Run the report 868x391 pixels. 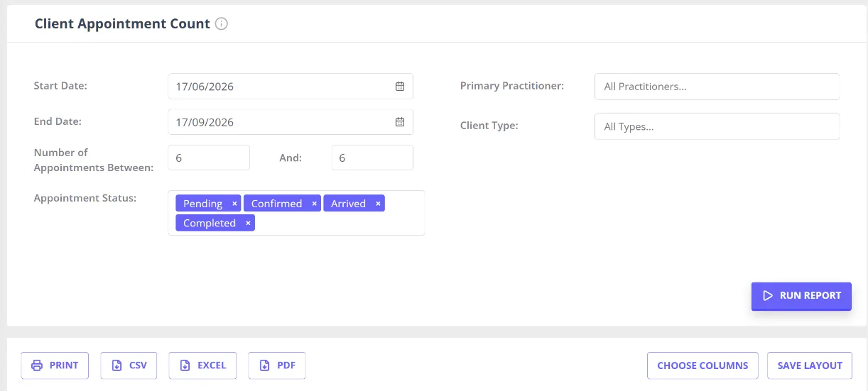(801, 296)
